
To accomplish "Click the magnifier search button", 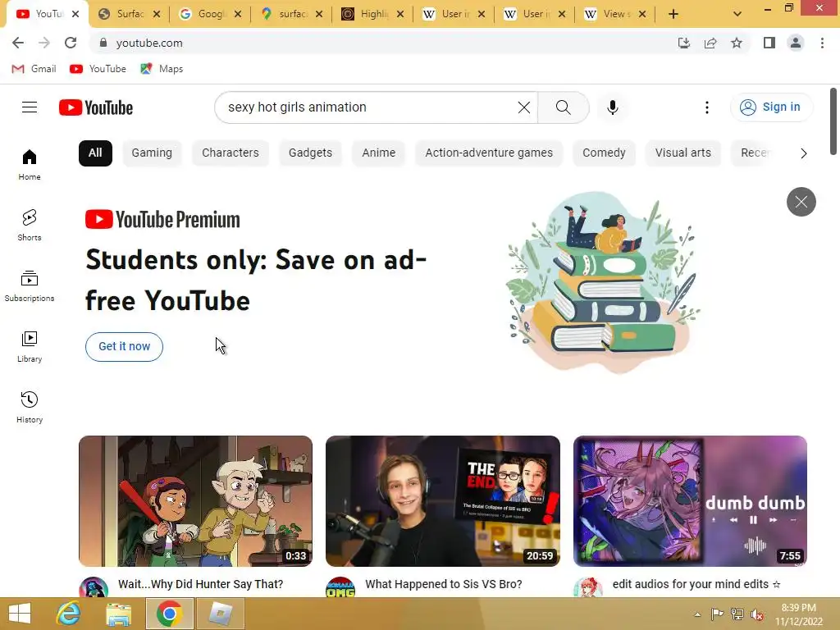I will (563, 107).
